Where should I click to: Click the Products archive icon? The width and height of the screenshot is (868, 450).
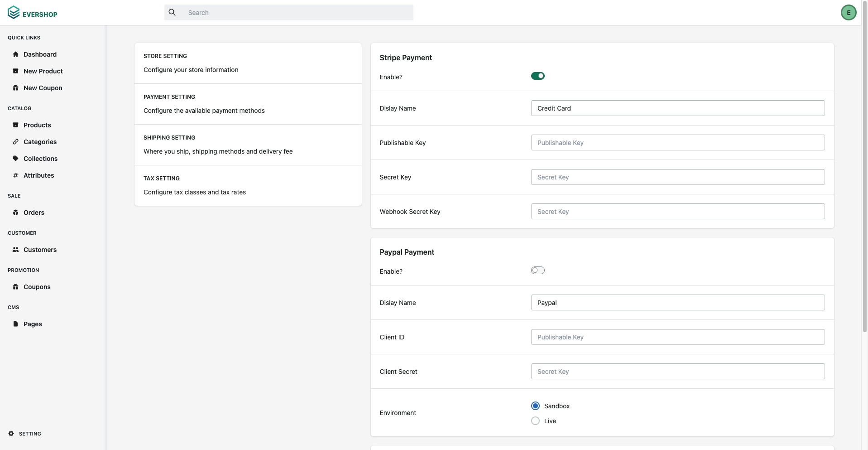pyautogui.click(x=15, y=125)
